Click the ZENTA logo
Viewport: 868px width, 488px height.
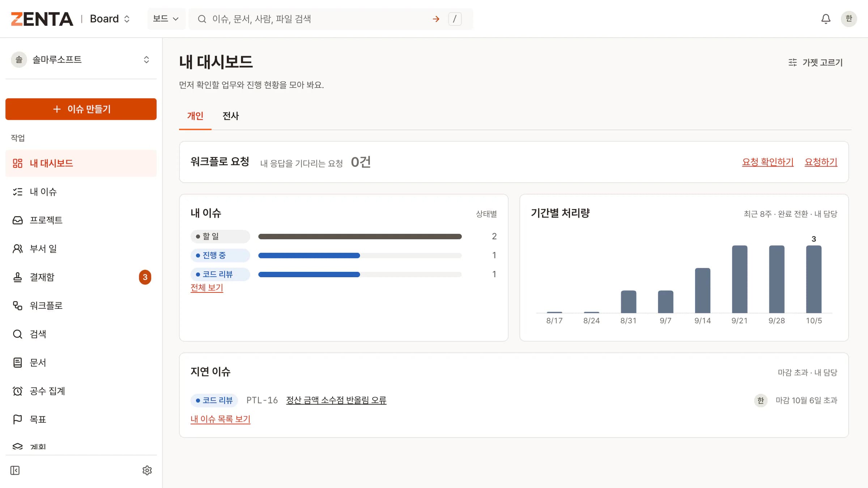[x=42, y=19]
